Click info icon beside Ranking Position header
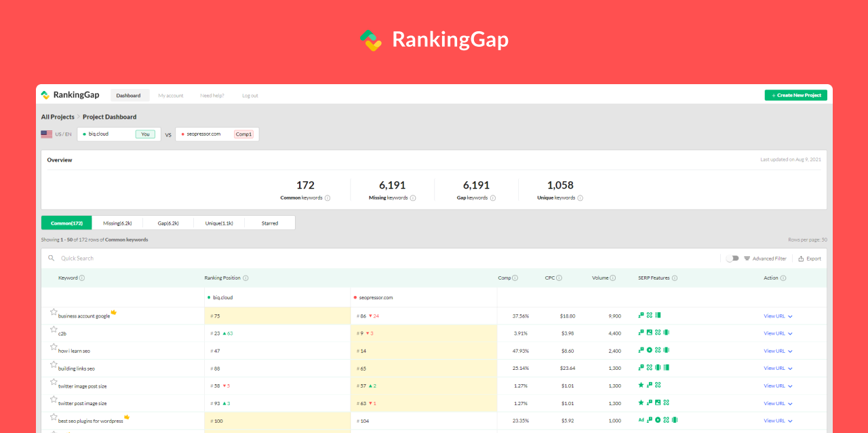This screenshot has height=433, width=868. (x=245, y=278)
